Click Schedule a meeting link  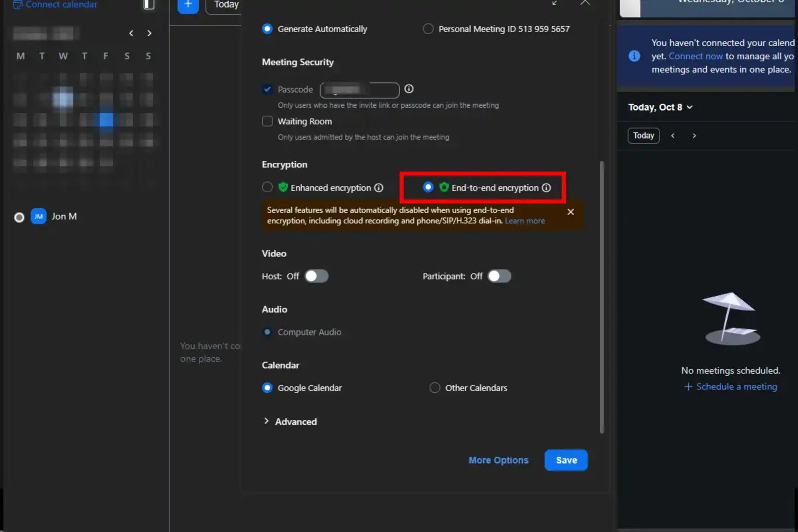(731, 386)
